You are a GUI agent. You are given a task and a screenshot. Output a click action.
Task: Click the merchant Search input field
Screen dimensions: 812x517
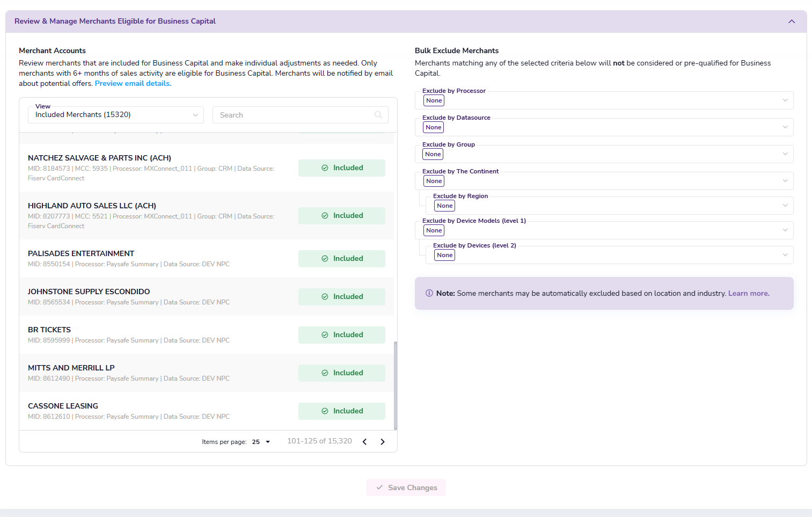tap(295, 115)
